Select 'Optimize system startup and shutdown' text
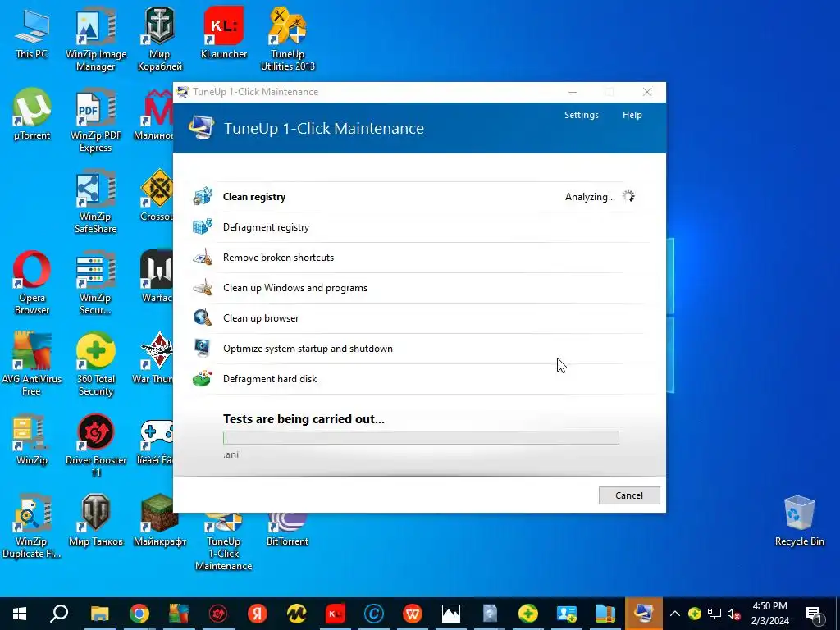The image size is (840, 630). [308, 348]
